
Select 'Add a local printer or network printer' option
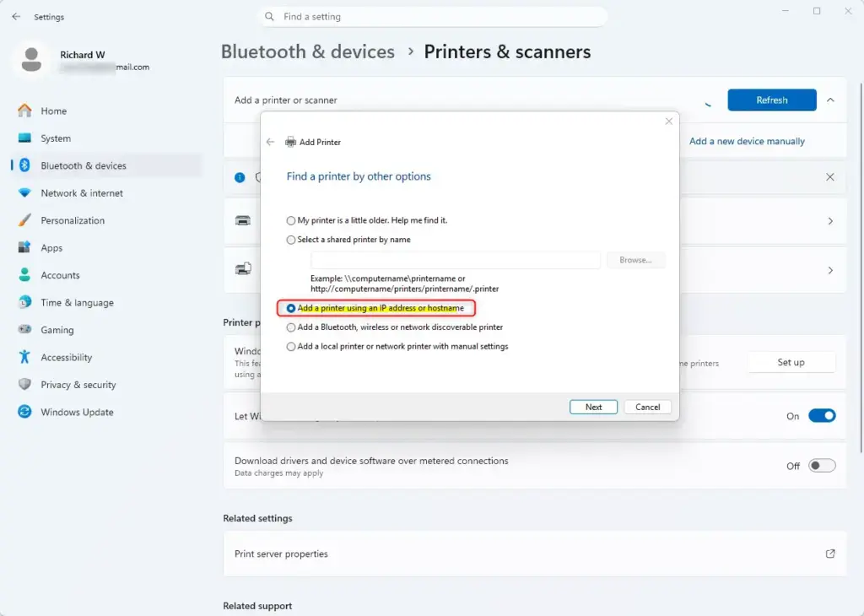(290, 347)
